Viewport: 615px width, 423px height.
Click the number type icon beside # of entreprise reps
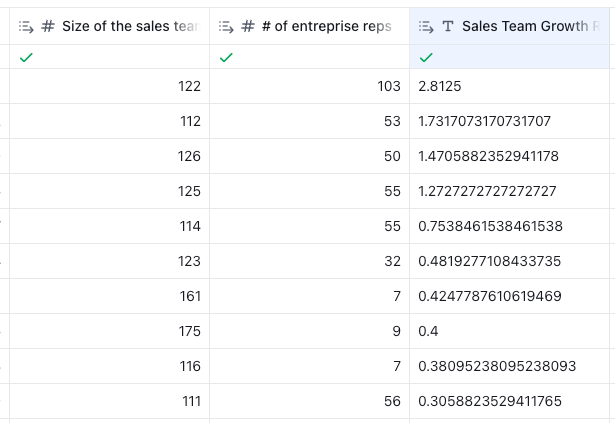tap(248, 27)
